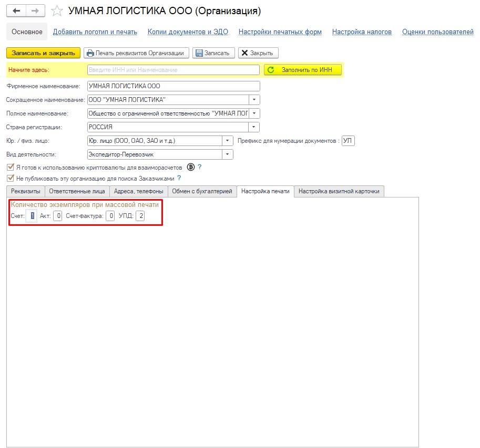Open Настройка визитной карточки tab
Screen dimensions: 480x448
point(339,191)
